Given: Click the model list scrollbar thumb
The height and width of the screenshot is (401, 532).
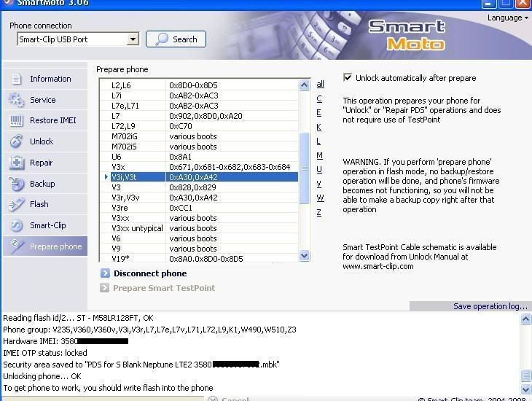Looking at the screenshot, I should click(305, 168).
